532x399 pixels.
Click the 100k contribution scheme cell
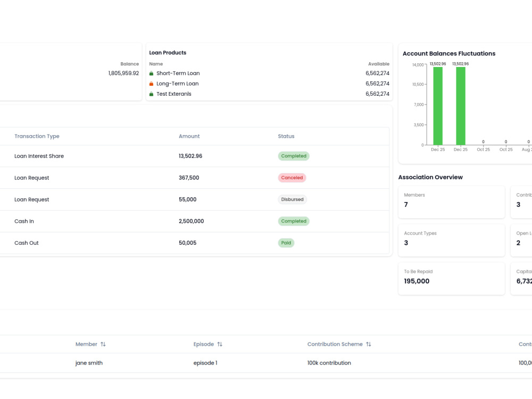329,363
